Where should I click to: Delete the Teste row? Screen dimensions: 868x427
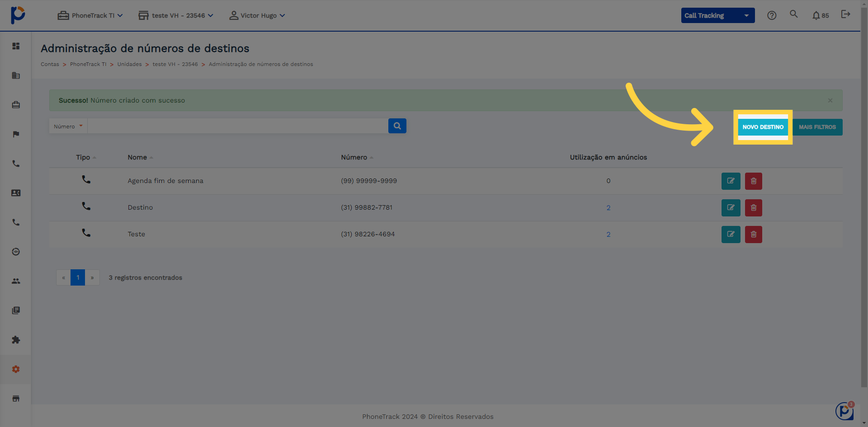coord(754,235)
